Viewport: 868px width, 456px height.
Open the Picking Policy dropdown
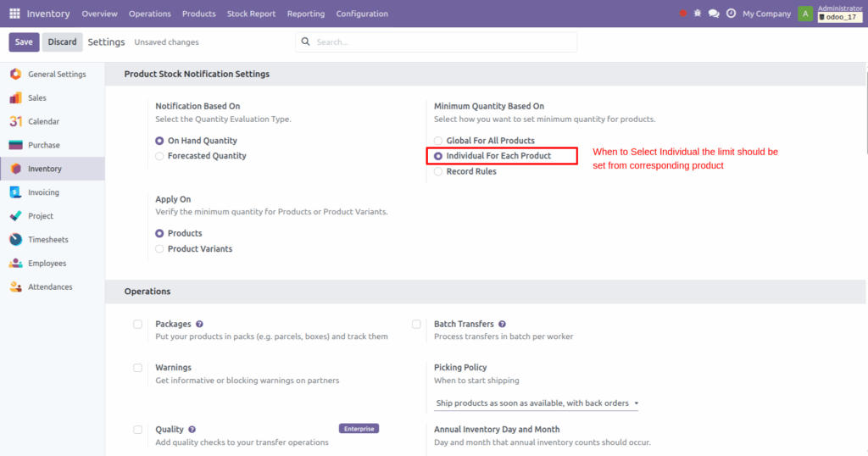click(536, 403)
